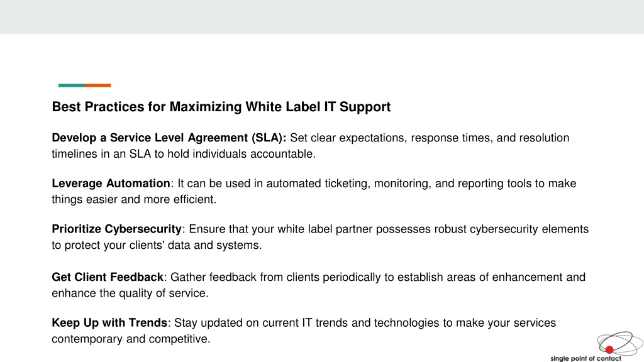Screen dimensions: 644x362
Task: Click the 'Get Client Feedback' bold heading
Action: (x=108, y=277)
